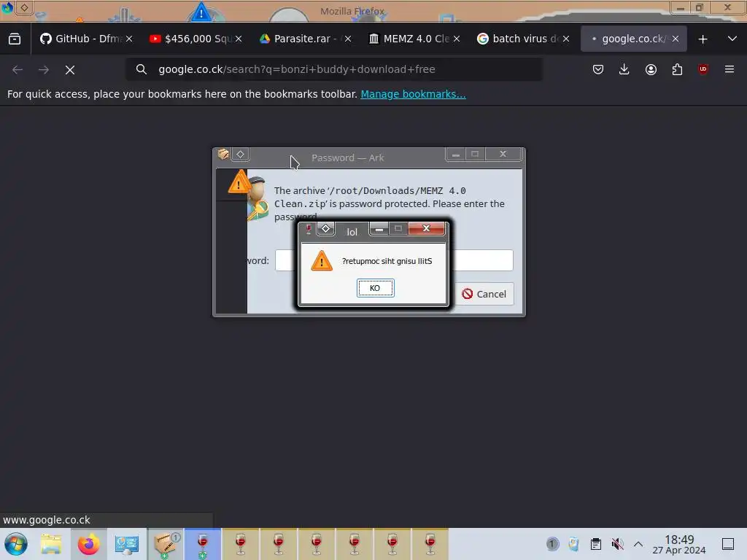Click the diamond pin button in Ark title bar
This screenshot has width=747, height=560.
(240, 155)
